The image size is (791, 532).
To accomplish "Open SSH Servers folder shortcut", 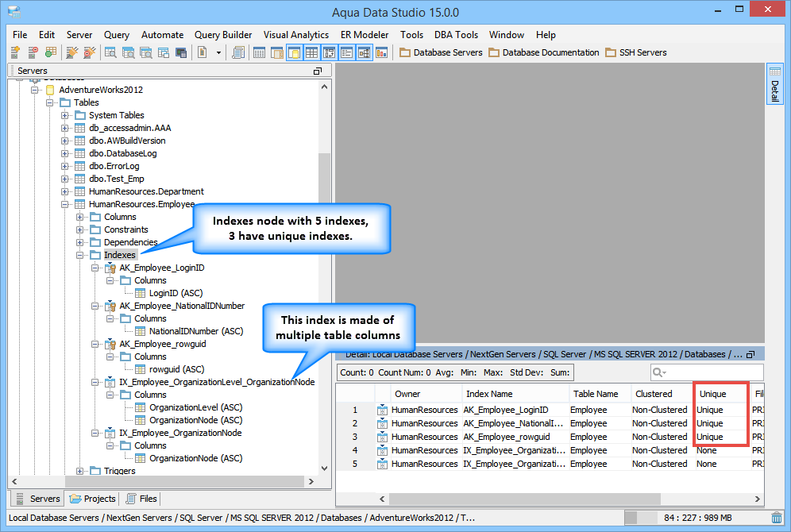I will (x=636, y=52).
